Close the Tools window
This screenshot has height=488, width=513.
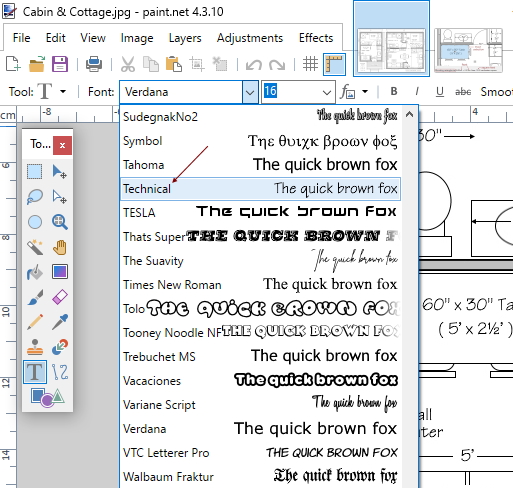[x=62, y=145]
